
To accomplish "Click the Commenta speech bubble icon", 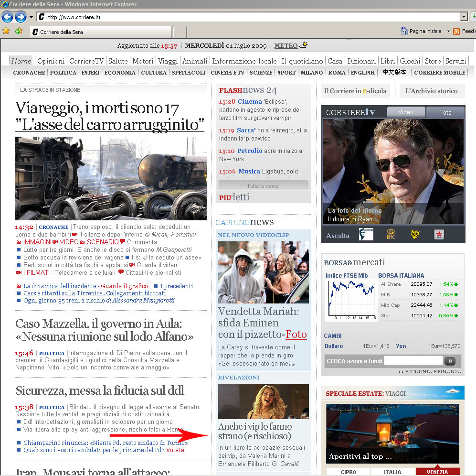I will (x=122, y=242).
